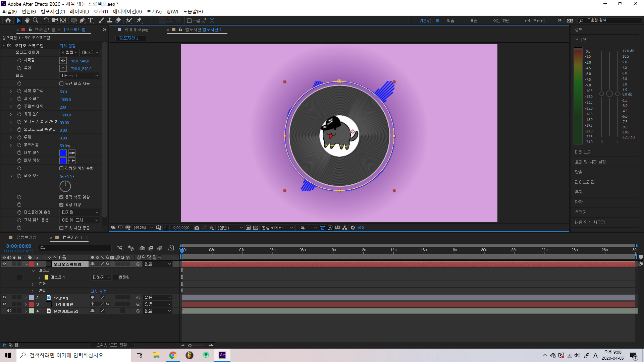Viewport: 644px width, 362px height.
Task: Select the Clone Stamp tool
Action: 110,20
